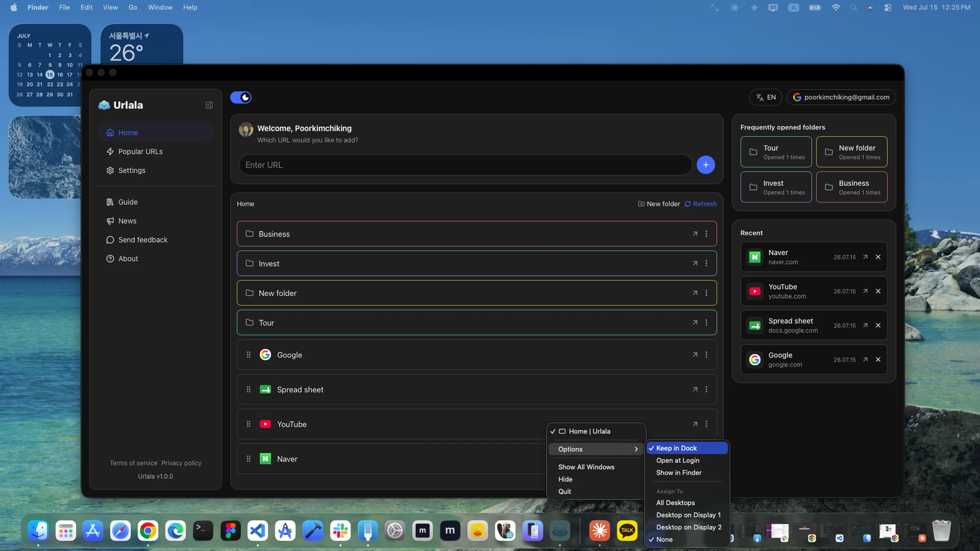Open the EN language selector
The image size is (980, 551).
click(765, 97)
